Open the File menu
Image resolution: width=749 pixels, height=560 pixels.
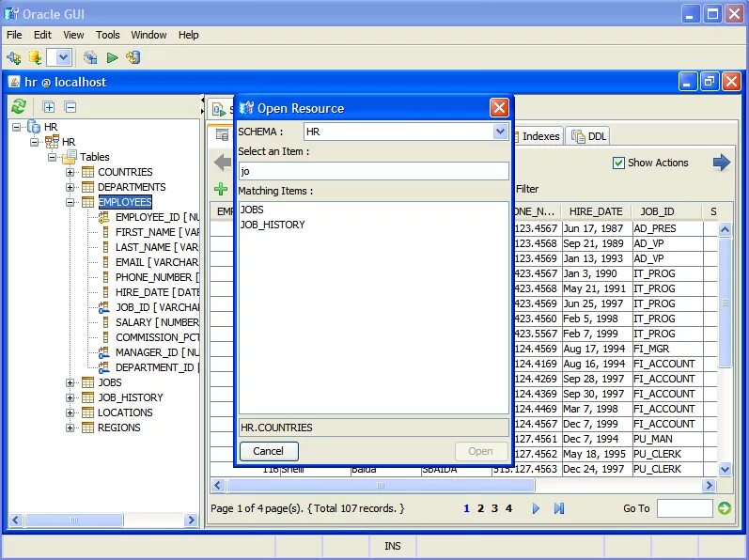[14, 35]
